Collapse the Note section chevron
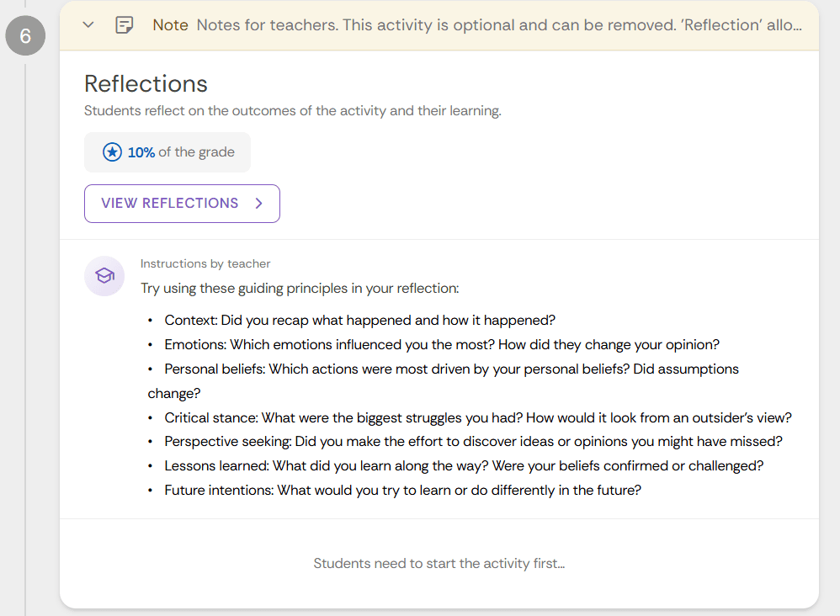Viewport: 840px width, 616px height. pos(88,25)
